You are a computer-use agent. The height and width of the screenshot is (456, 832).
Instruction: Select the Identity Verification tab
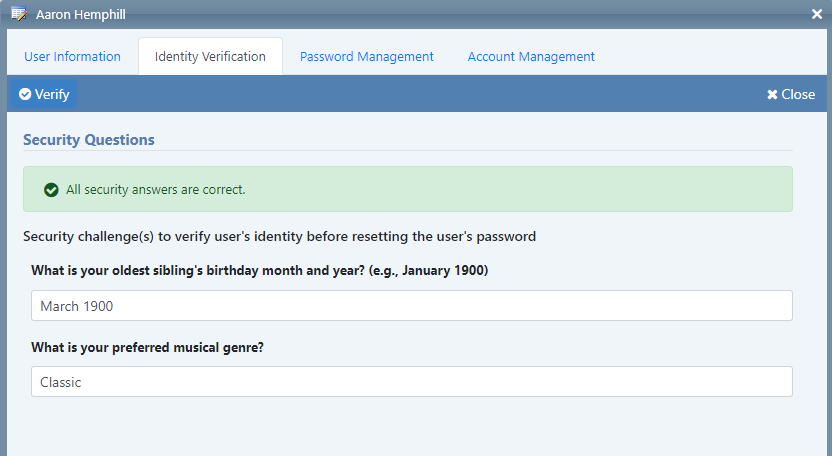(x=210, y=56)
